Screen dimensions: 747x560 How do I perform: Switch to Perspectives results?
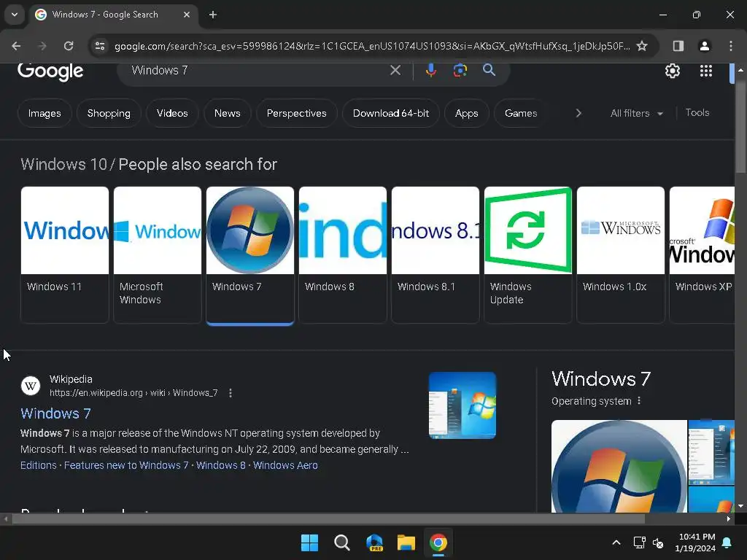click(x=296, y=113)
